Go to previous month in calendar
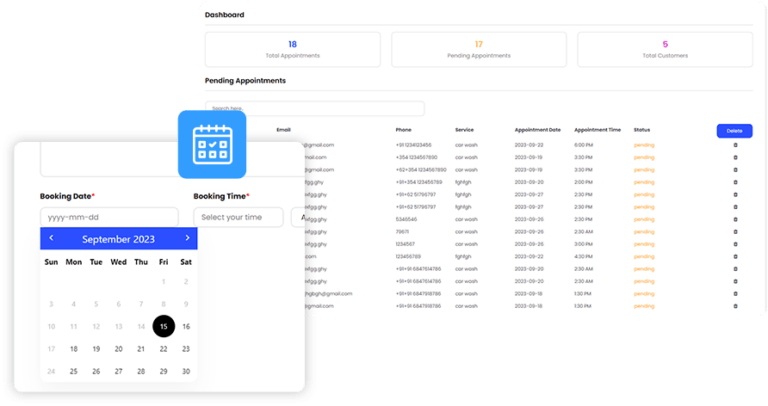This screenshot has height=406, width=768. pos(52,239)
